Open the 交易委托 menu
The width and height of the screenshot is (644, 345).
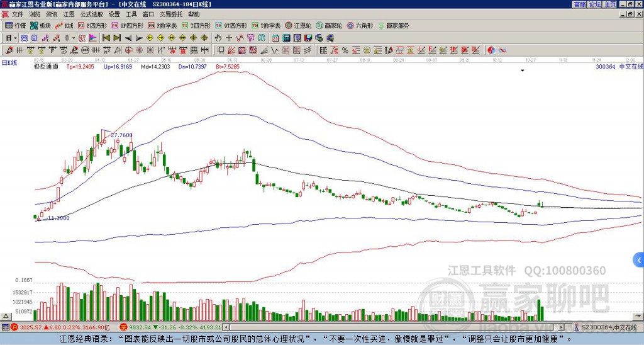coord(171,14)
